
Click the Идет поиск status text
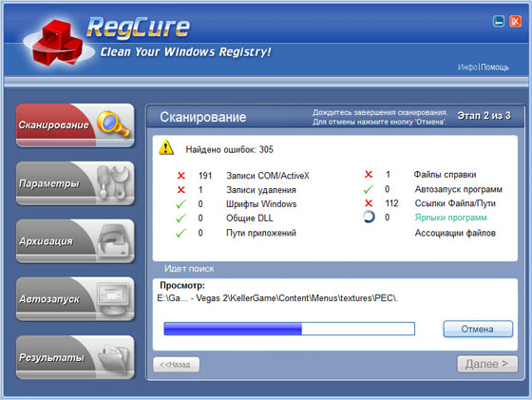point(189,269)
